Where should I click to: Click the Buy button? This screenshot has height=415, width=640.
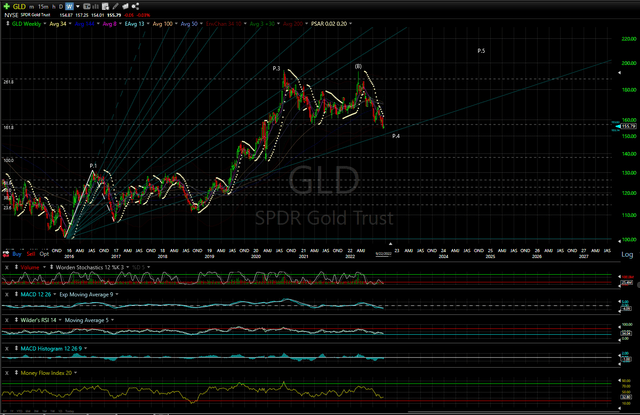(17, 254)
